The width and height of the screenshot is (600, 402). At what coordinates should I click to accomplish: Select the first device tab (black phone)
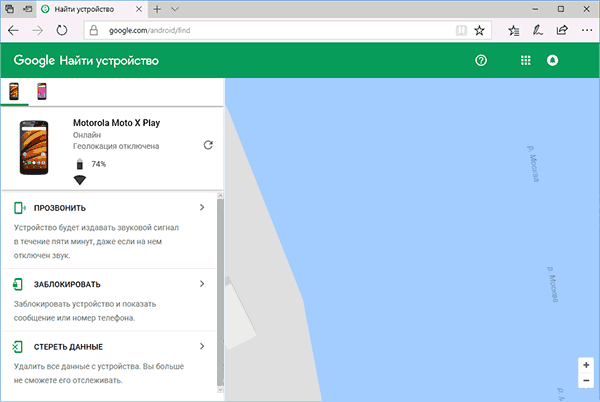click(x=15, y=92)
